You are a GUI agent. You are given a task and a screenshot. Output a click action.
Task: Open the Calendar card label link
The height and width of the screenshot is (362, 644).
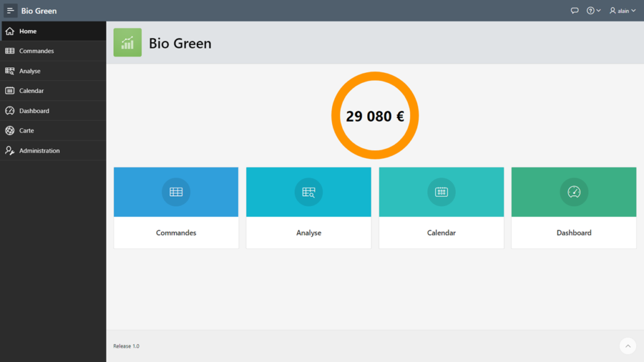pos(441,233)
